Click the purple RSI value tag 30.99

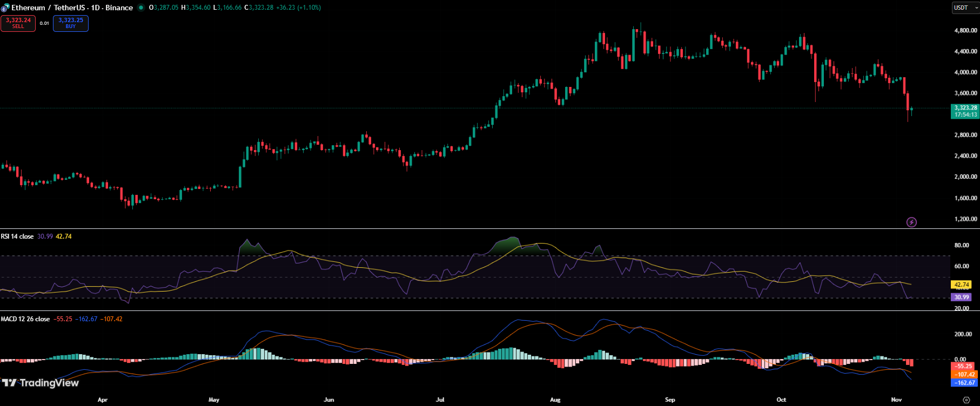click(x=962, y=297)
